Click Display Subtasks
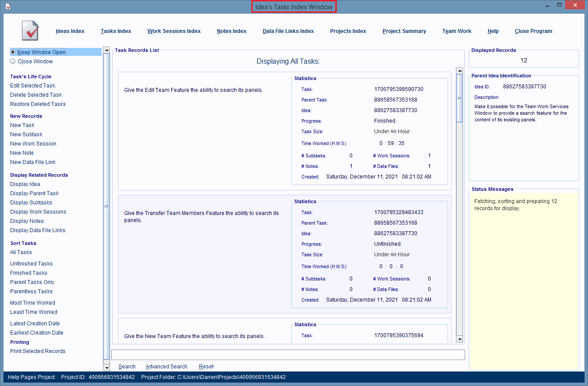This screenshot has width=588, height=386. (x=31, y=203)
